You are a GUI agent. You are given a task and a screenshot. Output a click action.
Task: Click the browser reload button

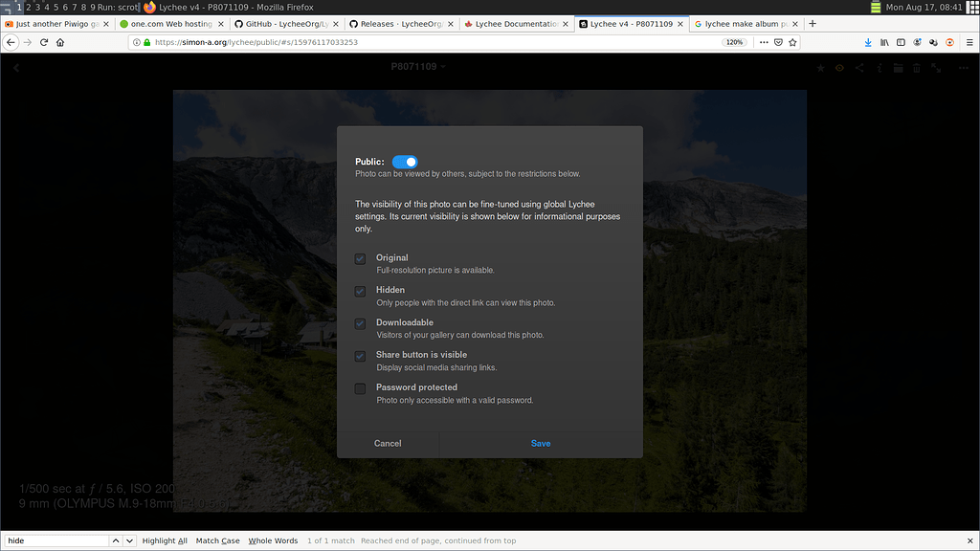point(43,42)
